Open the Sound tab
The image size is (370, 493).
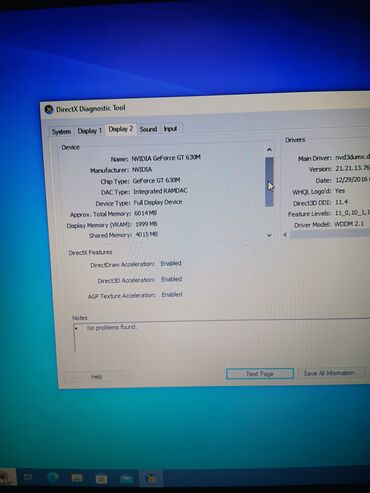(x=148, y=129)
